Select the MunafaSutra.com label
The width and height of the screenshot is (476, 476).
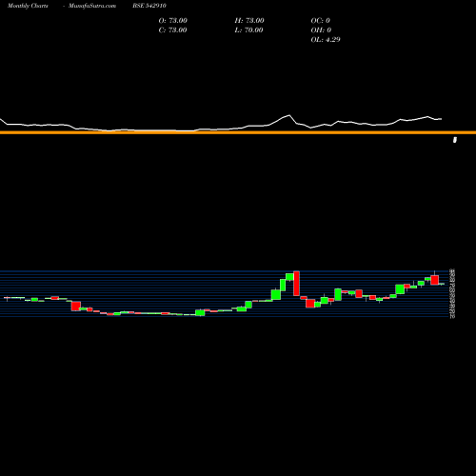click(92, 6)
